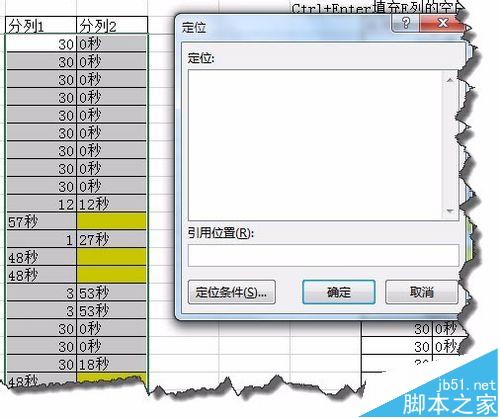Select the yellow blank cell beside 57秒
500x419 pixels.
tap(112, 221)
